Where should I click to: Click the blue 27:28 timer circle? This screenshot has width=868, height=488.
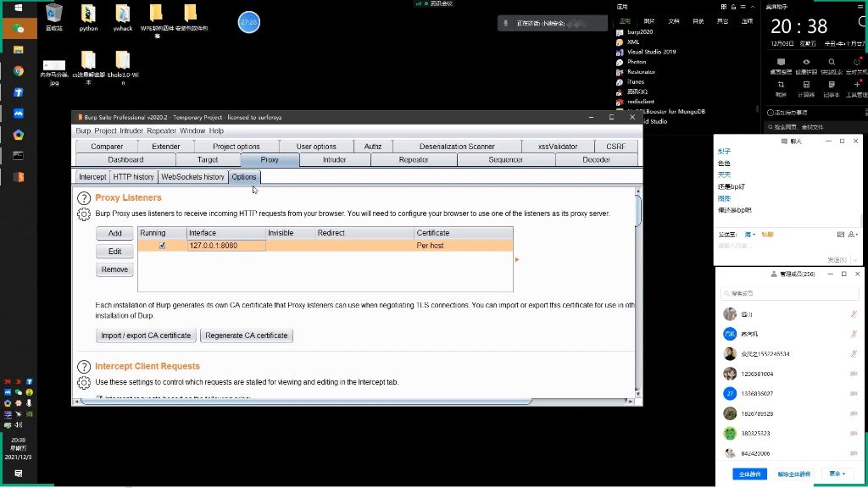click(x=249, y=22)
